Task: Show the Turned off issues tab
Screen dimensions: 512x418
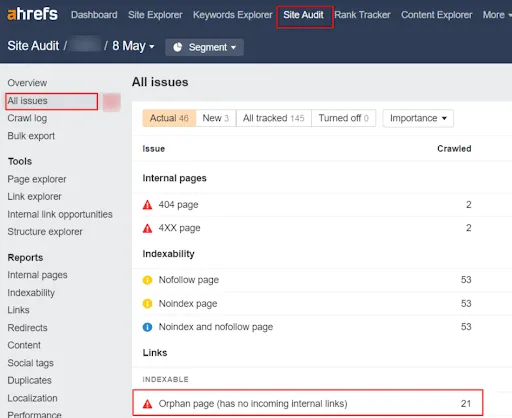Action: 343,118
